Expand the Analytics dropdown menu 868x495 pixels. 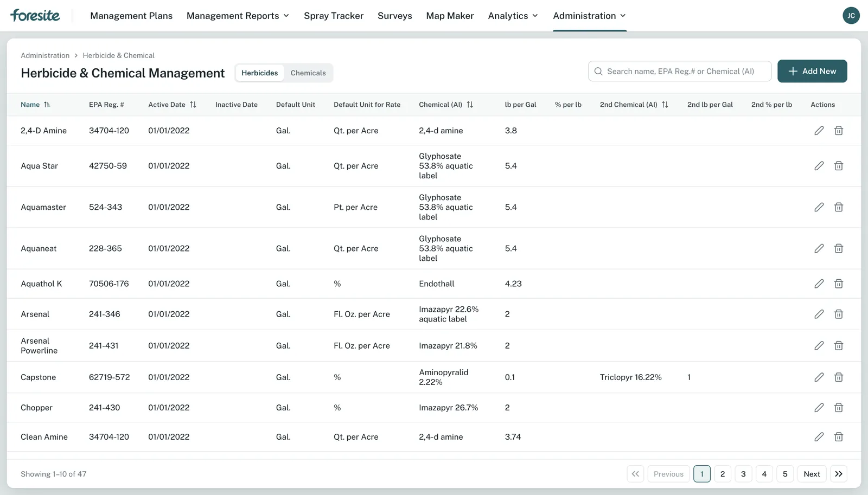[x=513, y=16]
